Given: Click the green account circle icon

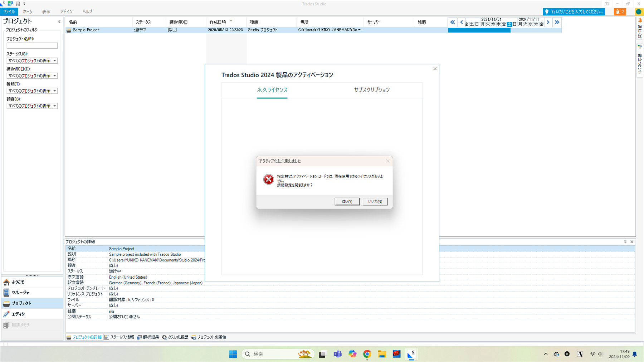Looking at the screenshot, I should click(639, 12).
